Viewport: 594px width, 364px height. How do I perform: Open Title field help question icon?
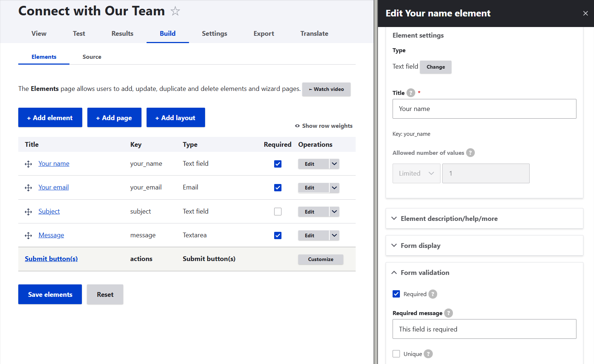411,93
